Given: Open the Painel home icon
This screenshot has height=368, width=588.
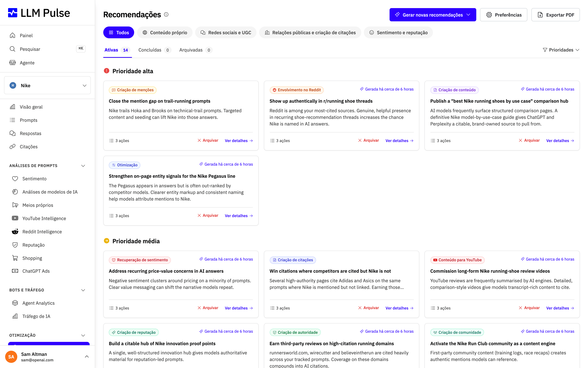Looking at the screenshot, I should click(x=12, y=35).
